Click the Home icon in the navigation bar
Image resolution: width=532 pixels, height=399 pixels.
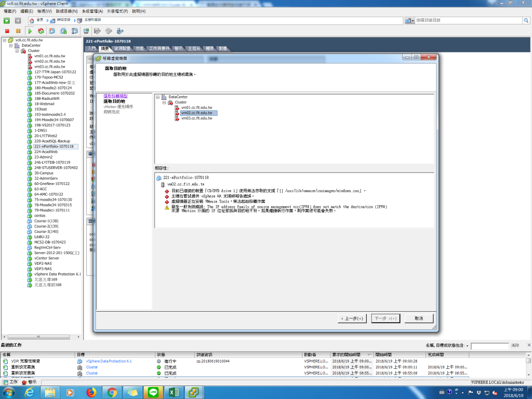(x=32, y=21)
